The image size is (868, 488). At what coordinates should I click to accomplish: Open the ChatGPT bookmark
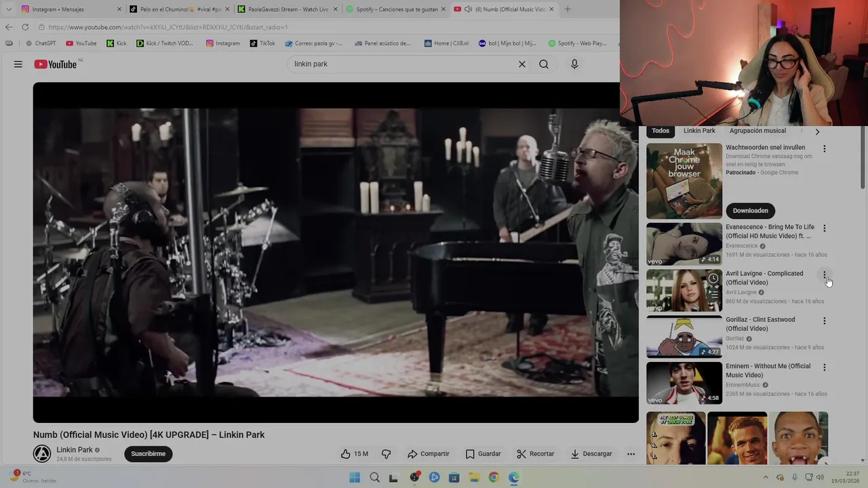[41, 43]
